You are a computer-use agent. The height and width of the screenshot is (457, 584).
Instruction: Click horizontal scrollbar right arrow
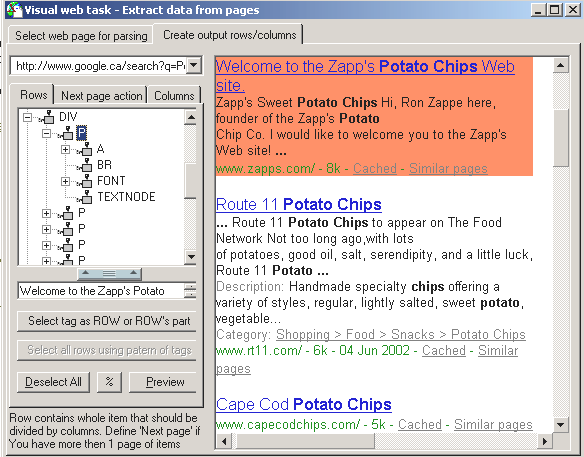coord(545,441)
